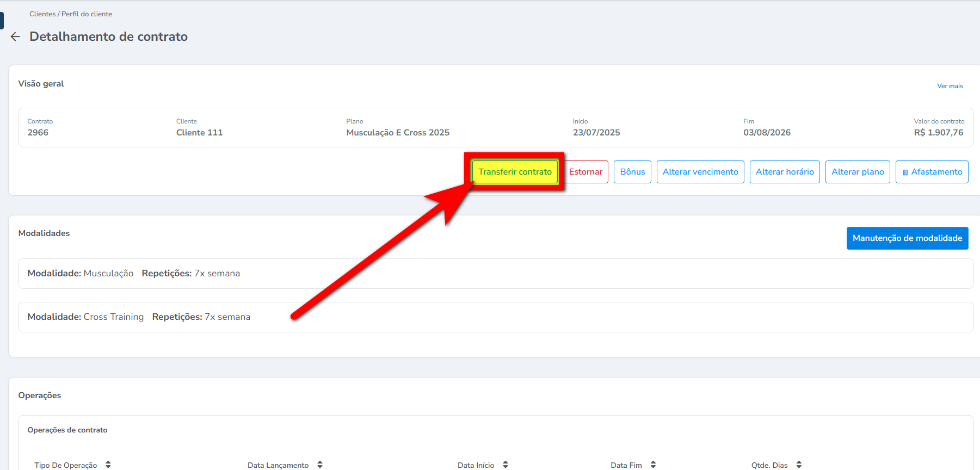Click the Afastamento button with pause icon

[932, 172]
